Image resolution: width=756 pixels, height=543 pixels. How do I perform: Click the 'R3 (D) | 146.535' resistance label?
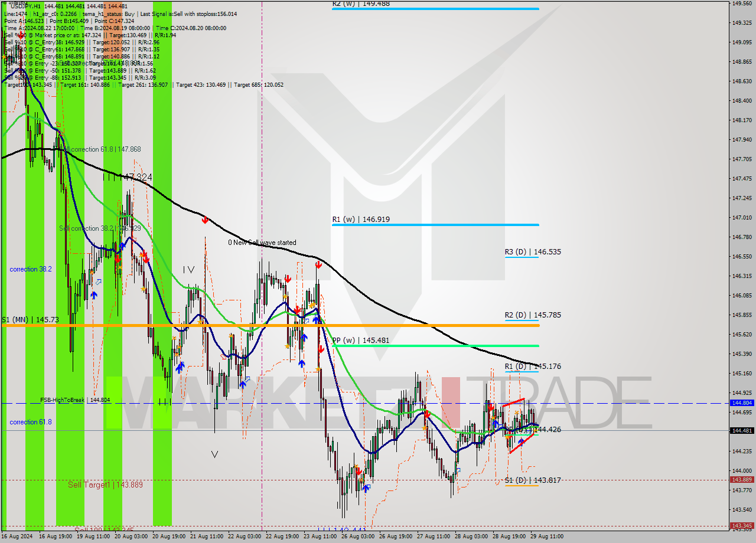(x=533, y=251)
